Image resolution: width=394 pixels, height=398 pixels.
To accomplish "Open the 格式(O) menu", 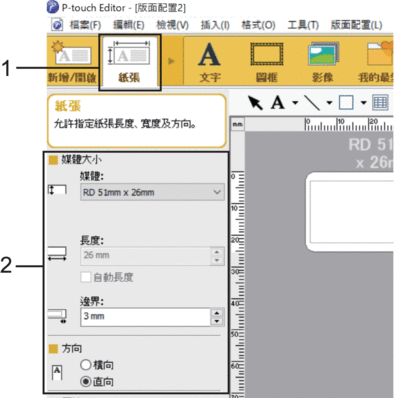I will tap(258, 25).
